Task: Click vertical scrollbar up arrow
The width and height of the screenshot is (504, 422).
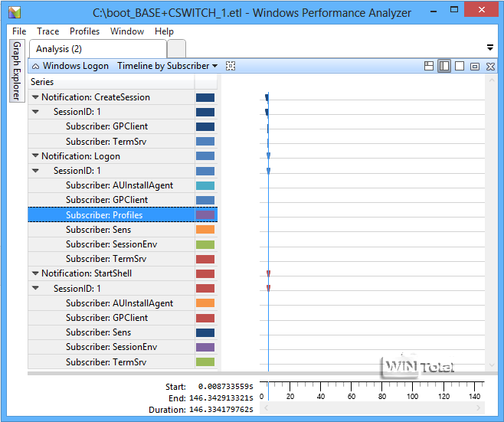Action: pyautogui.click(x=492, y=80)
